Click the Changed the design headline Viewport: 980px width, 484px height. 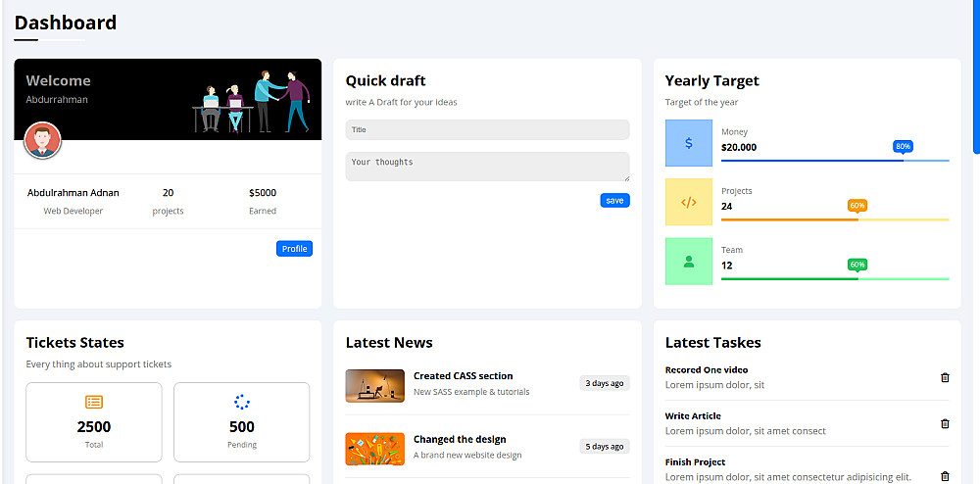460,440
